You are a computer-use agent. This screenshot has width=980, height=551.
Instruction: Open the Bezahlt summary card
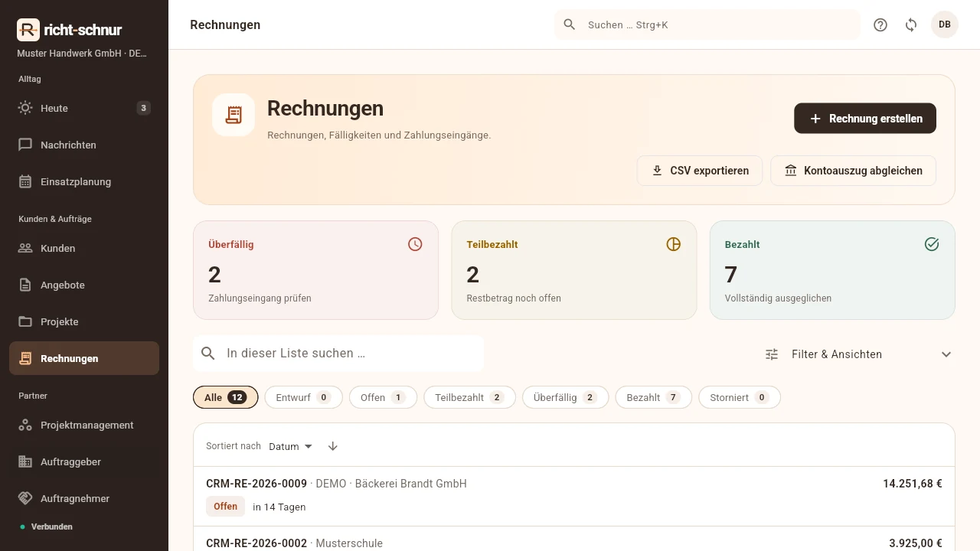click(x=832, y=270)
